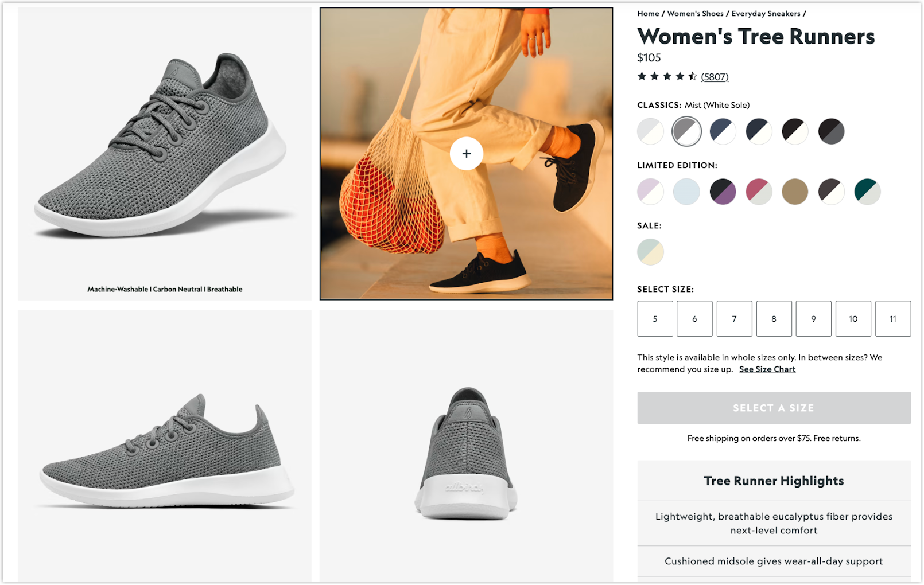Image resolution: width=924 pixels, height=585 pixels.
Task: Select the tan Limited Edition colorway
Action: tap(795, 192)
